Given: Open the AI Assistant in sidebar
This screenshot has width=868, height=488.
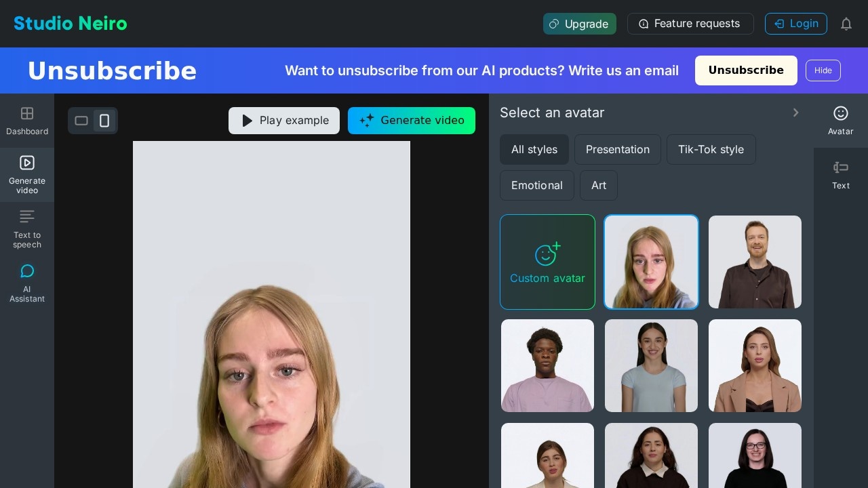Looking at the screenshot, I should pos(27,283).
